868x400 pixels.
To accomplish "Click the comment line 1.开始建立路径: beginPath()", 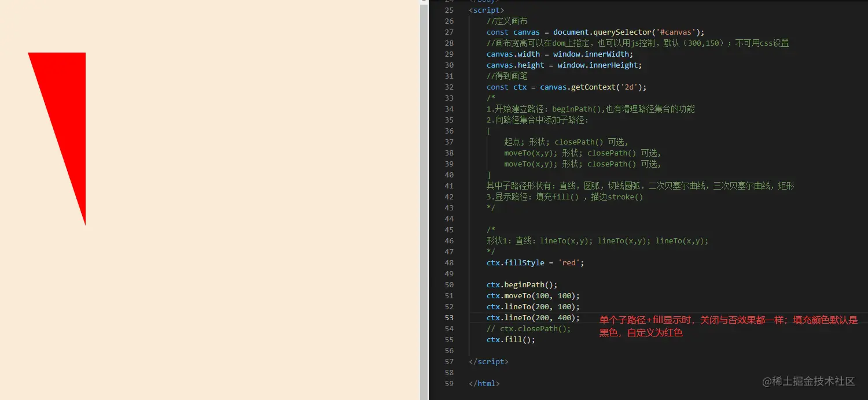I will tap(591, 109).
